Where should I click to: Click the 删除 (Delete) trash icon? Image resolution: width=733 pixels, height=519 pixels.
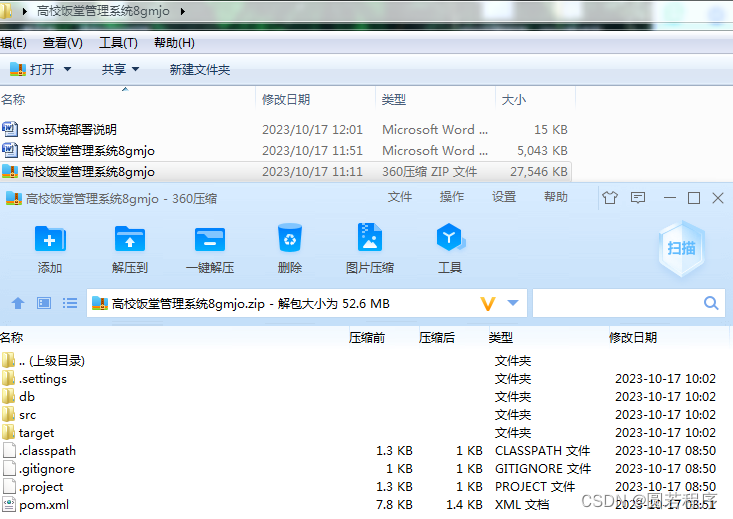coord(290,238)
